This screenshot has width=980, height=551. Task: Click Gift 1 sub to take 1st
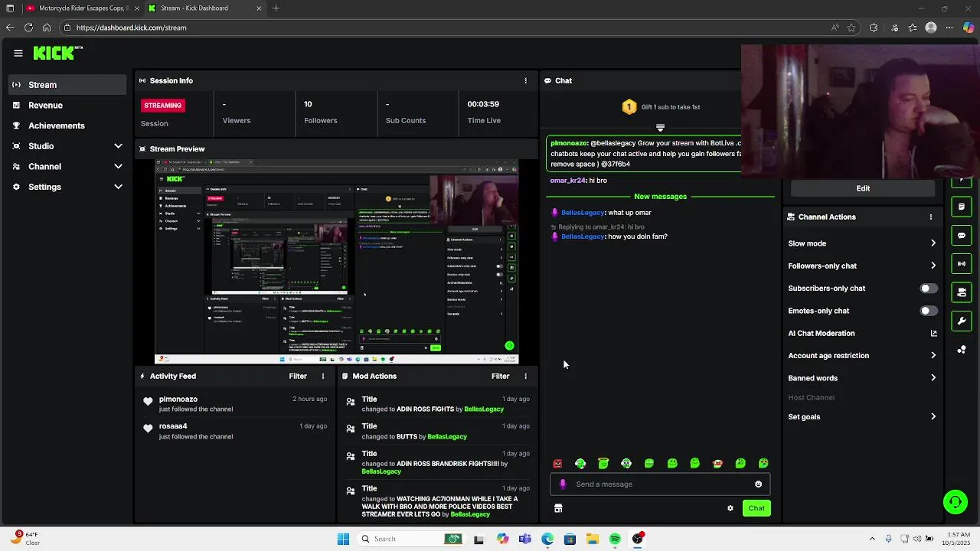coord(660,107)
